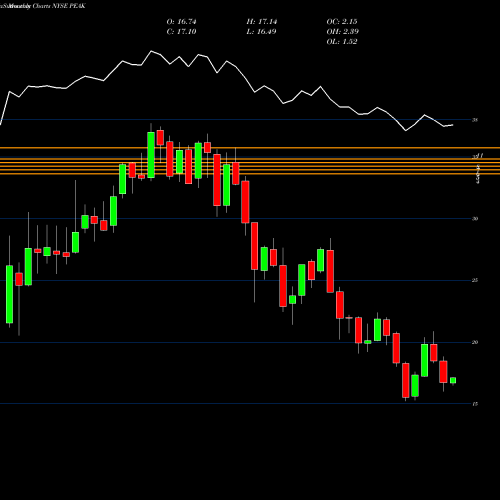Click the price axis label '25'
The height and width of the screenshot is (500, 500).
[x=475, y=280]
